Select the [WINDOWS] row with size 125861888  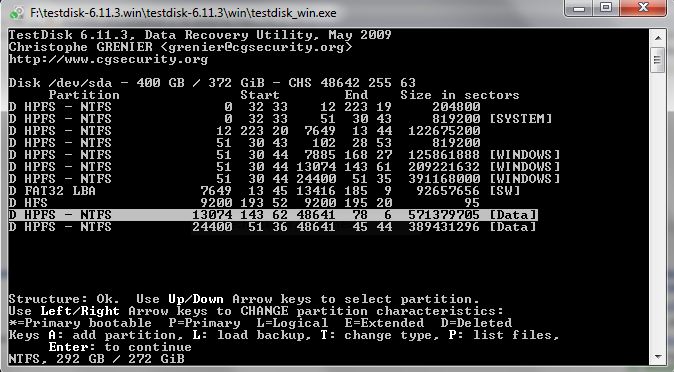point(285,155)
